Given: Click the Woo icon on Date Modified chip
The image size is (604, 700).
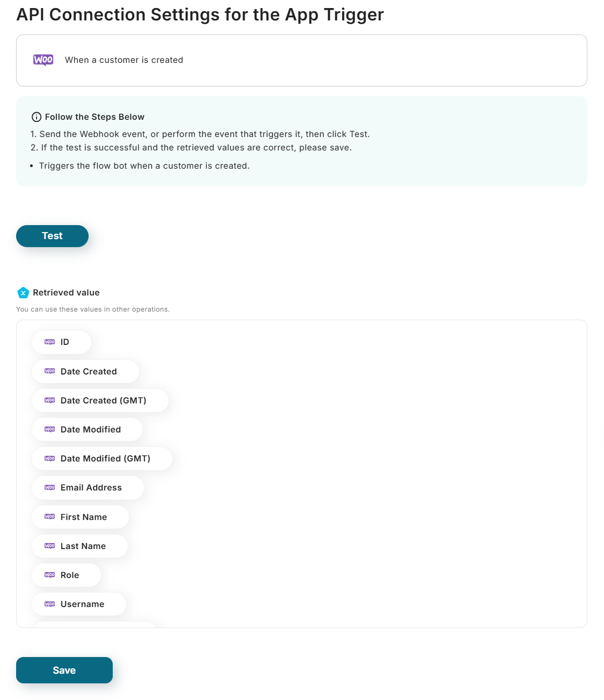Looking at the screenshot, I should [50, 430].
